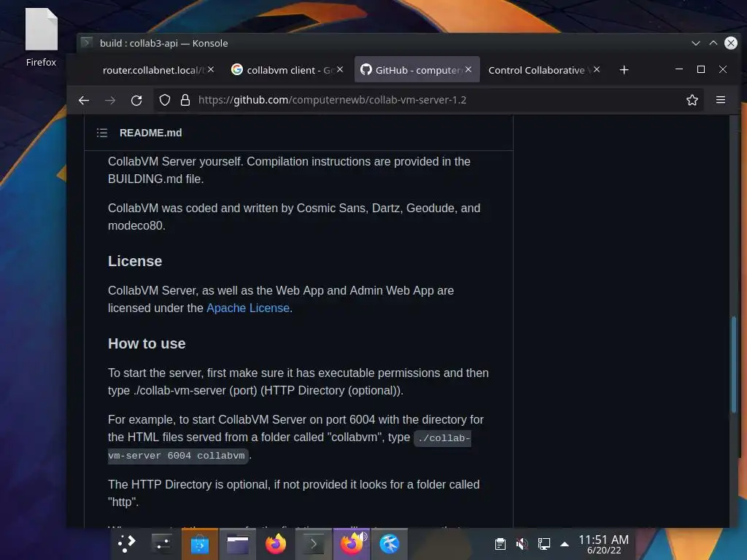Toggle the muted volume tray icon
The width and height of the screenshot is (747, 560).
pos(522,544)
